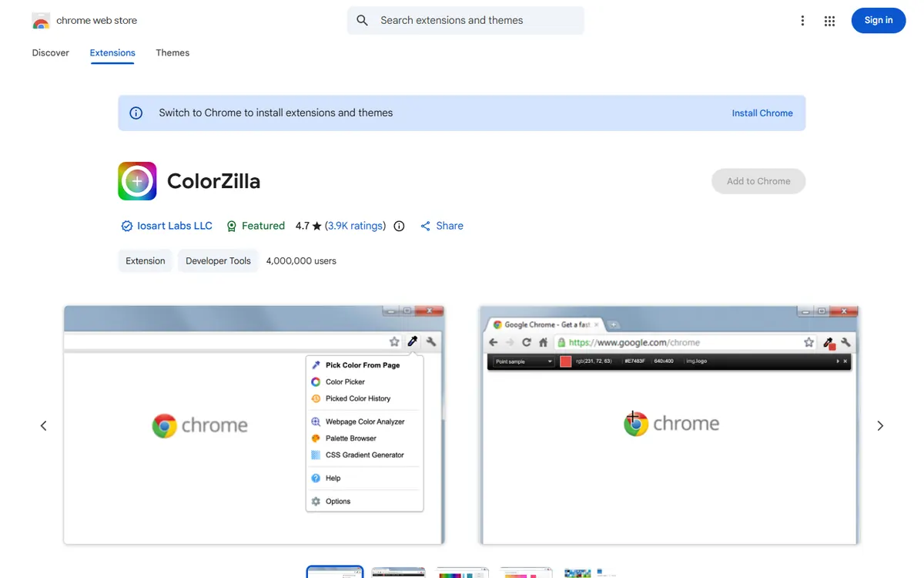
Task: Click the ColorZilla extension logo
Action: [x=137, y=181]
